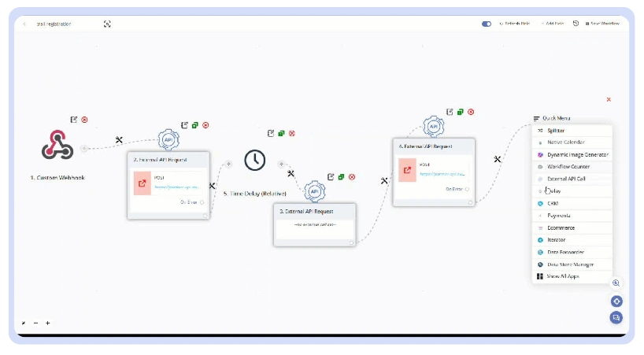The image size is (644, 355).
Task: Duplicate step 3 External API Request
Action: pyautogui.click(x=342, y=177)
